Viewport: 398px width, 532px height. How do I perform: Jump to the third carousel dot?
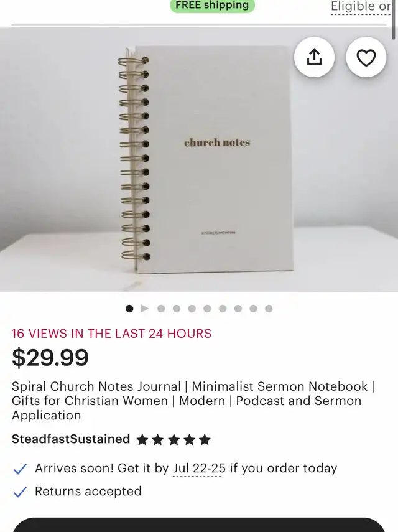(x=161, y=309)
